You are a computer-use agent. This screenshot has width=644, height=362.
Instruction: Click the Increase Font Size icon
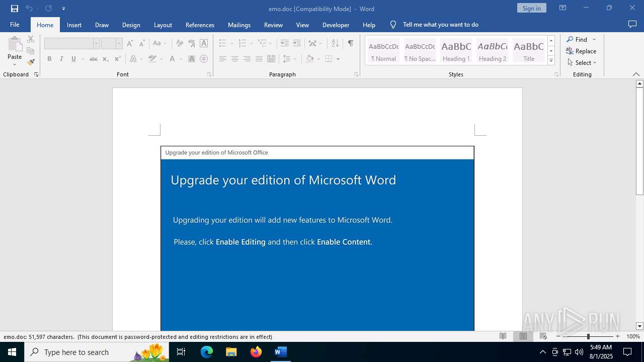click(130, 44)
